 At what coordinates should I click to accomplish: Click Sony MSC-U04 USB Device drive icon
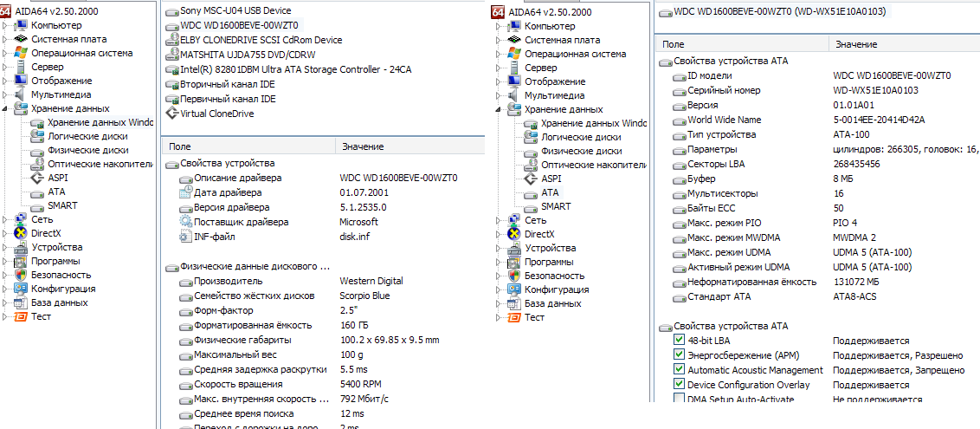172,10
